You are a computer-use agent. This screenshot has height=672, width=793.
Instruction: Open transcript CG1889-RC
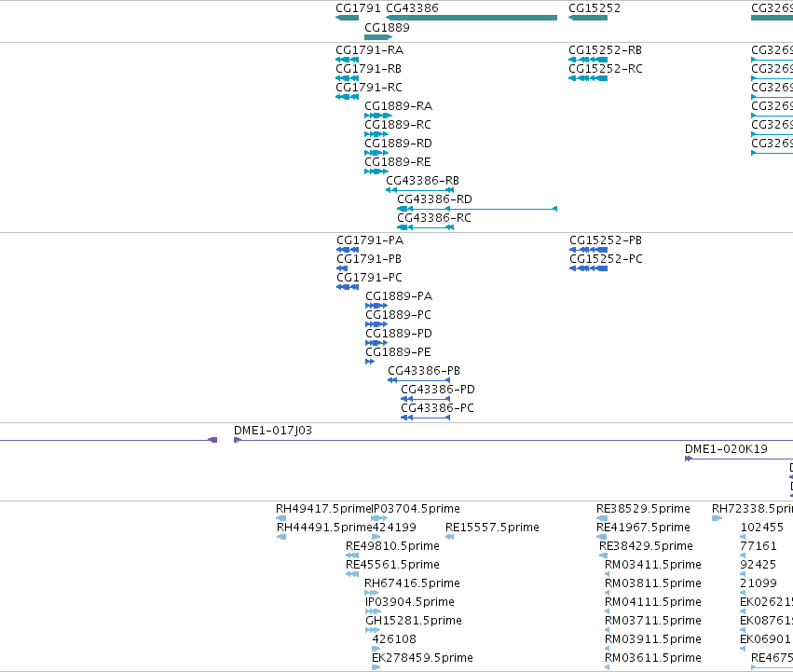tap(398, 125)
